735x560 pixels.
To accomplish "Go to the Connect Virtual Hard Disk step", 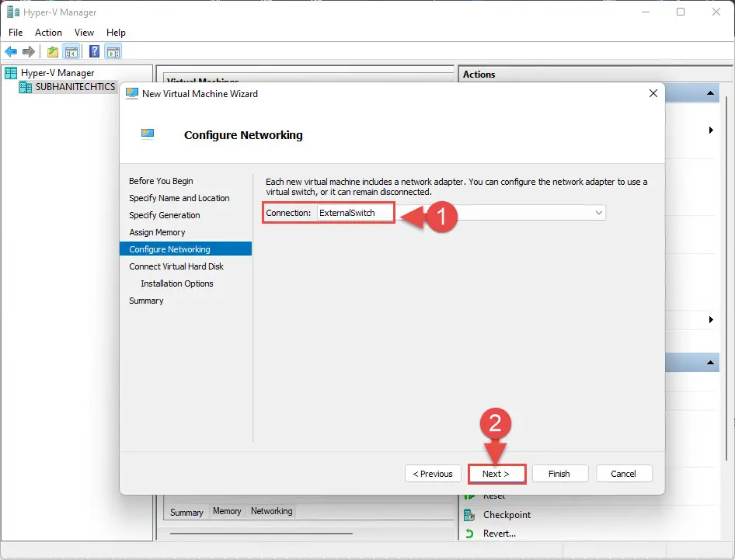I will coord(176,266).
